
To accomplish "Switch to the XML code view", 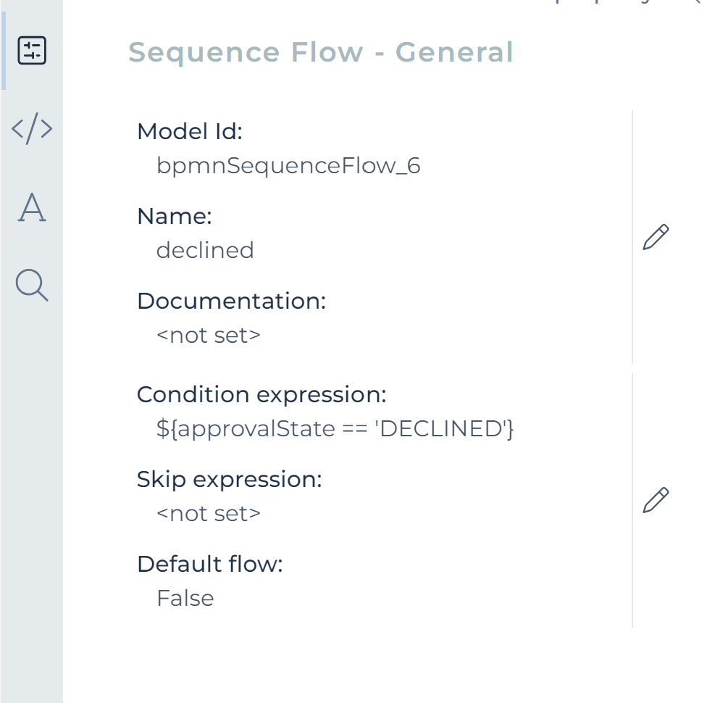I will [31, 128].
